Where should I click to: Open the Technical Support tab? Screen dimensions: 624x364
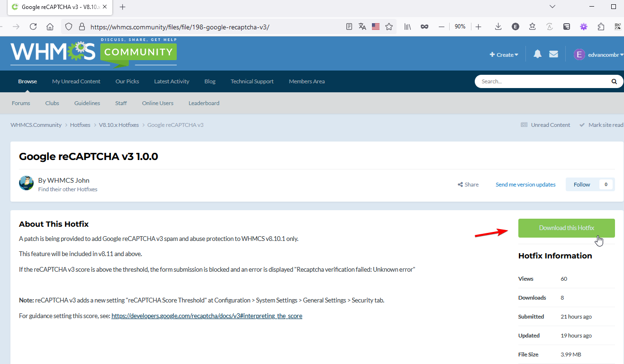click(x=252, y=81)
